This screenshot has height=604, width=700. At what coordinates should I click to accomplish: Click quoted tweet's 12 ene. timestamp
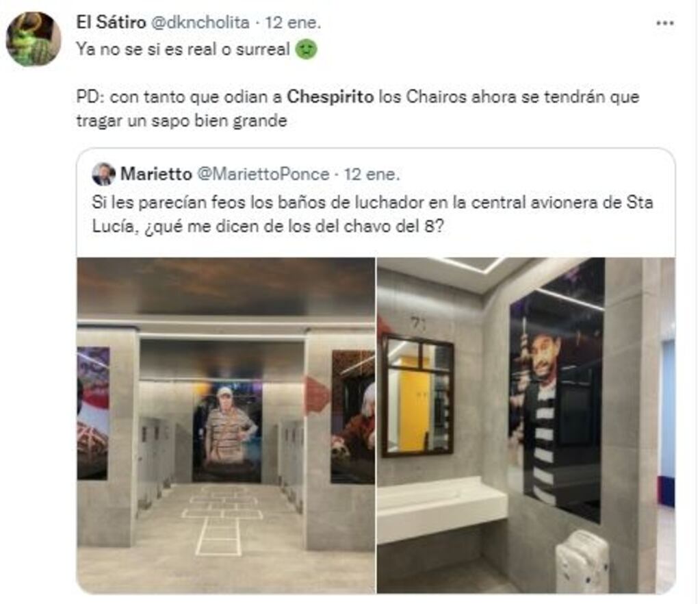tap(372, 174)
